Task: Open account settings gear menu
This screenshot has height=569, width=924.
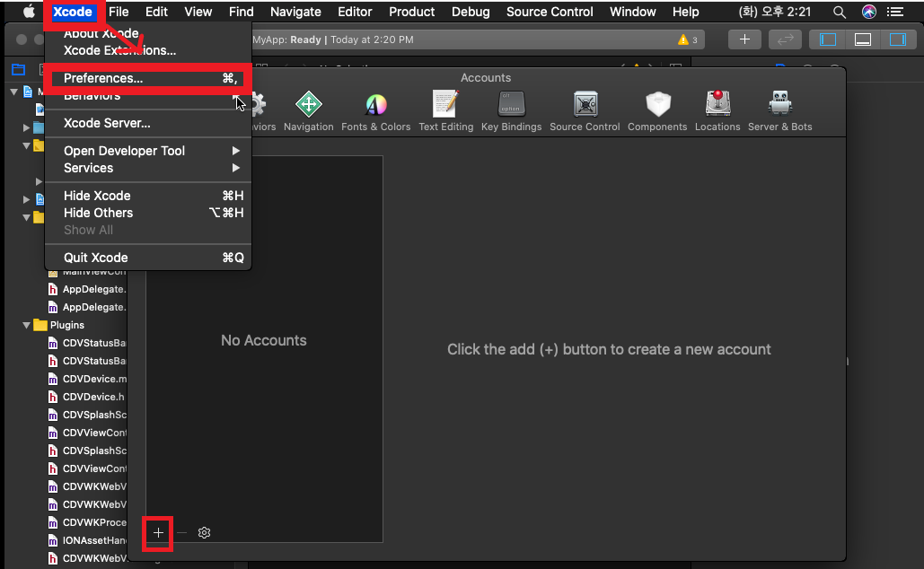Action: tap(204, 533)
